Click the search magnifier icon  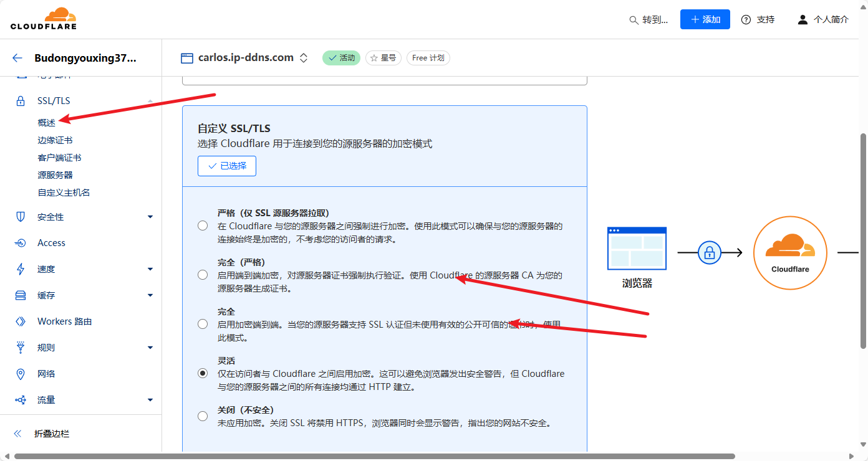point(634,20)
